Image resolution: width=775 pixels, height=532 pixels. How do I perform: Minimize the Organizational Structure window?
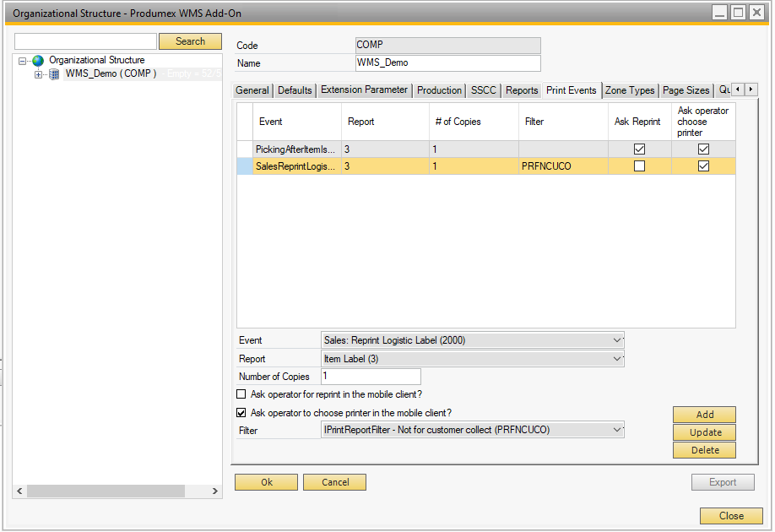pos(719,12)
